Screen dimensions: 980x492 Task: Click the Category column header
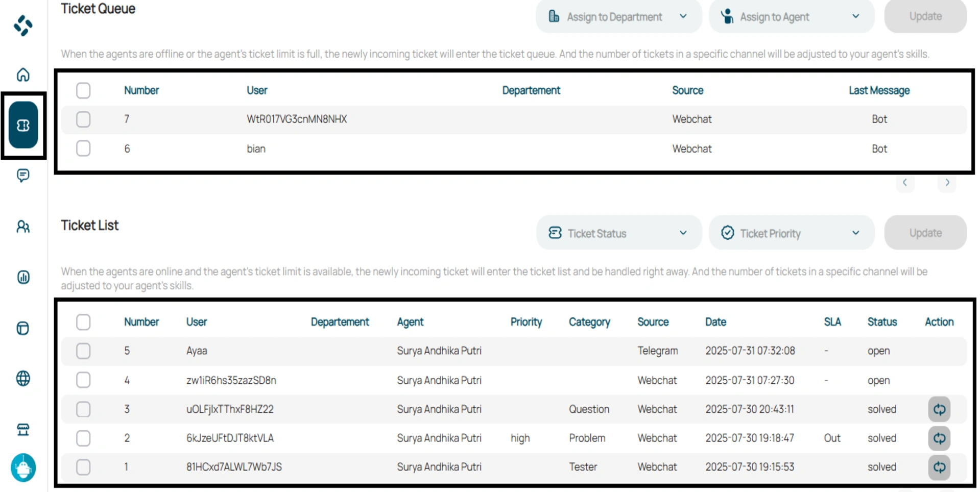click(589, 322)
